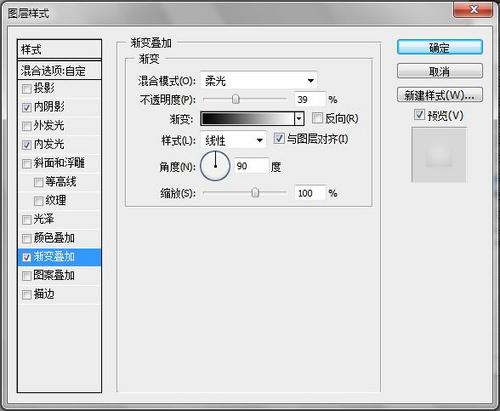Expand the gradient picker dropdown arrow
Screen dimensions: 500x411
[299, 118]
